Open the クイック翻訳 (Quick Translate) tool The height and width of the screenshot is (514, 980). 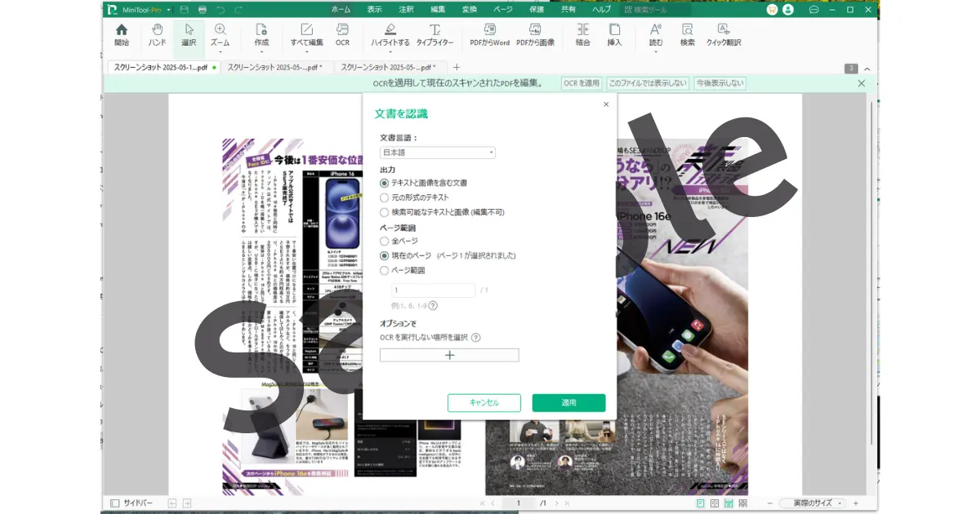click(724, 35)
